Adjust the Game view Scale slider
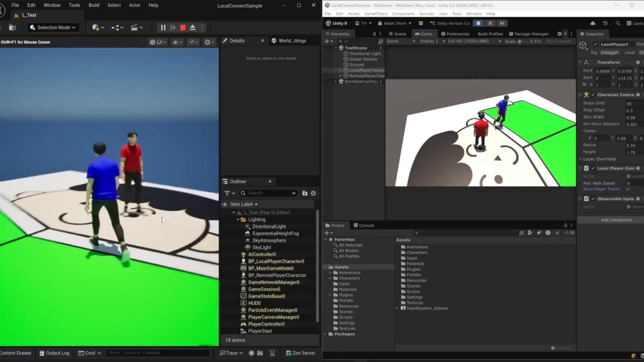The image size is (644, 362). click(520, 42)
